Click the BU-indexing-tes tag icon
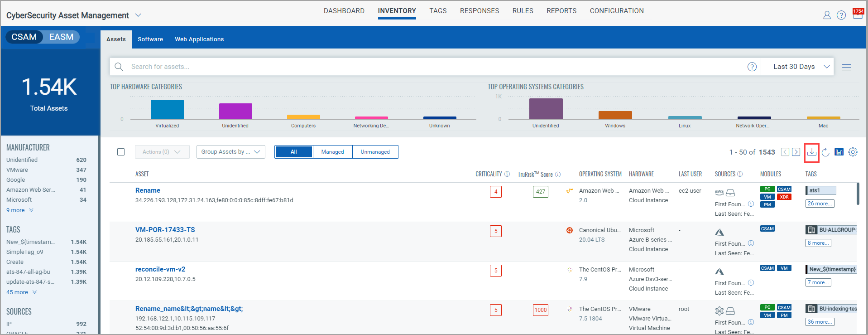 811,309
